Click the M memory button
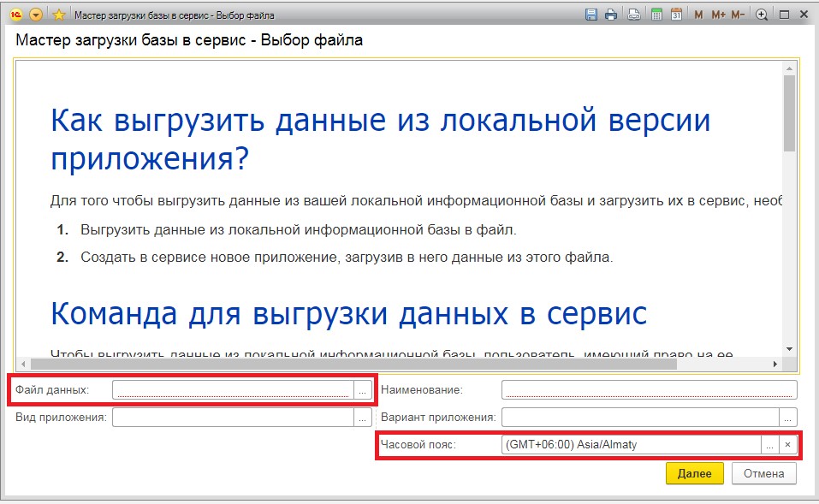819x504 pixels. [x=699, y=15]
